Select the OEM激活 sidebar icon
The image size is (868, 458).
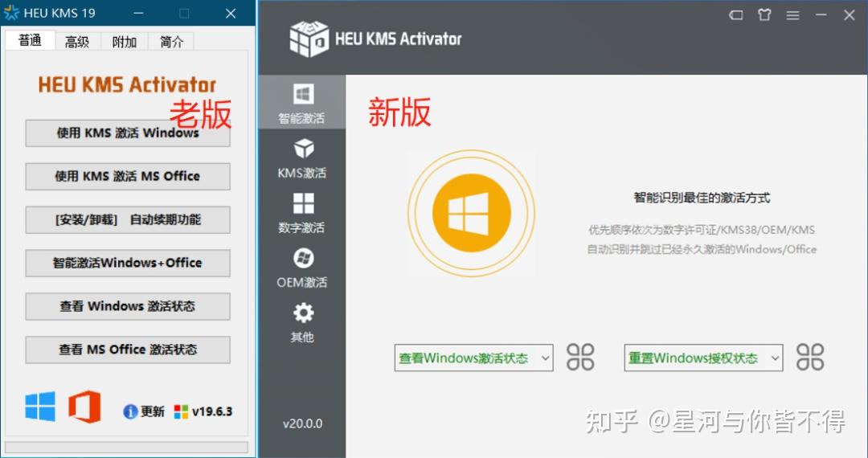point(303,258)
